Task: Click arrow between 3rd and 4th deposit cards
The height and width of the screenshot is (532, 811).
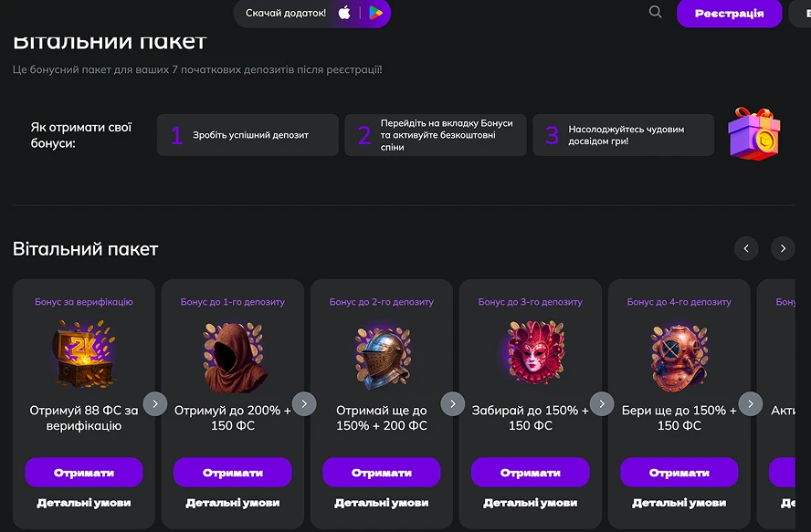Action: click(x=602, y=403)
